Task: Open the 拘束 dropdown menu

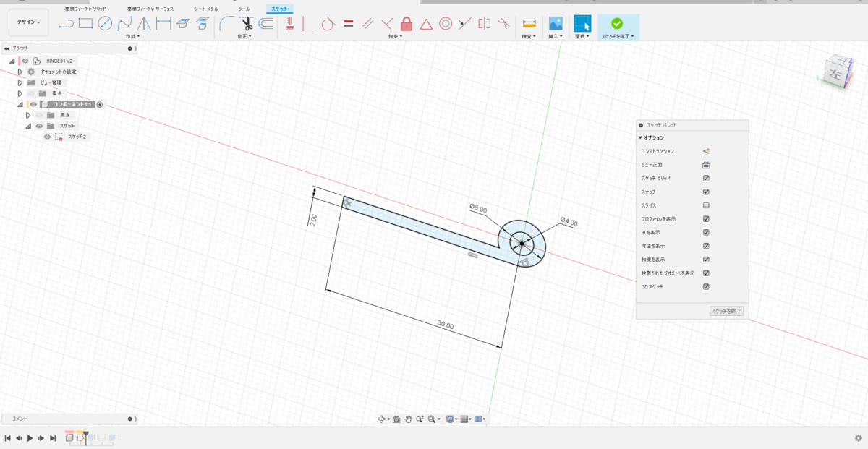Action: (395, 35)
